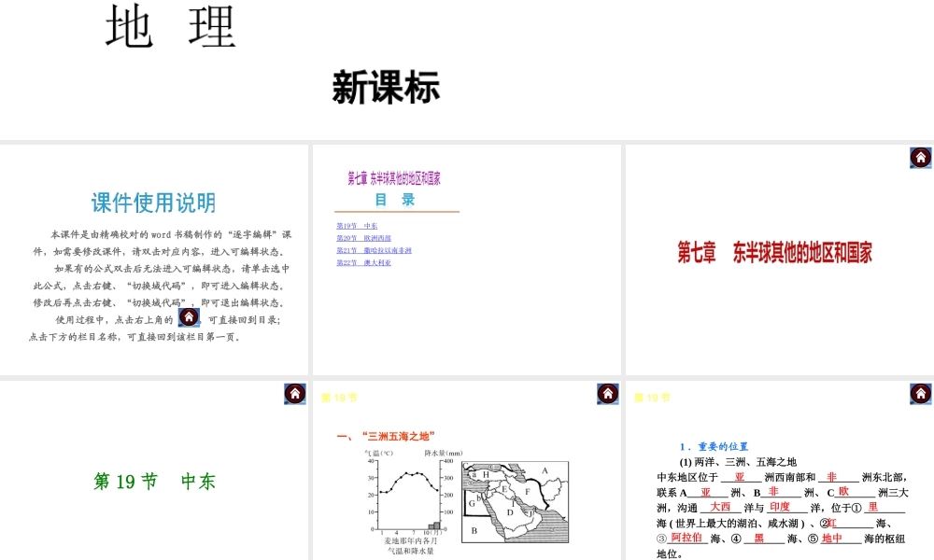Click yellow 第19节 label on 三洲五海之地 slide
This screenshot has width=934, height=560.
[x=339, y=398]
